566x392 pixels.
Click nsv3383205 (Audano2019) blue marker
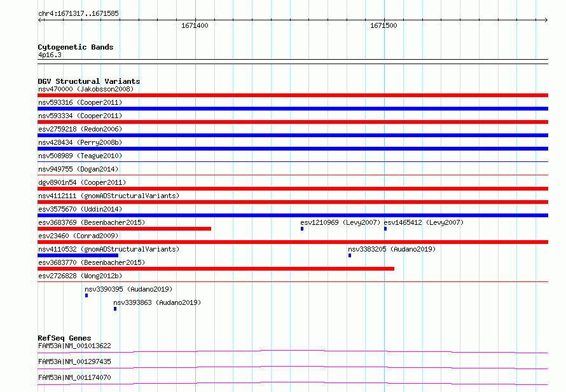point(350,255)
